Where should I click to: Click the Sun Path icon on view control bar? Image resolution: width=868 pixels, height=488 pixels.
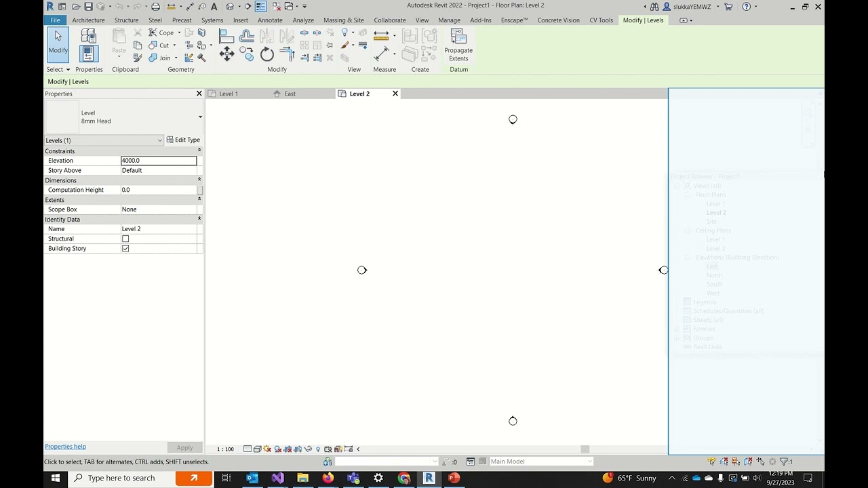point(267,449)
